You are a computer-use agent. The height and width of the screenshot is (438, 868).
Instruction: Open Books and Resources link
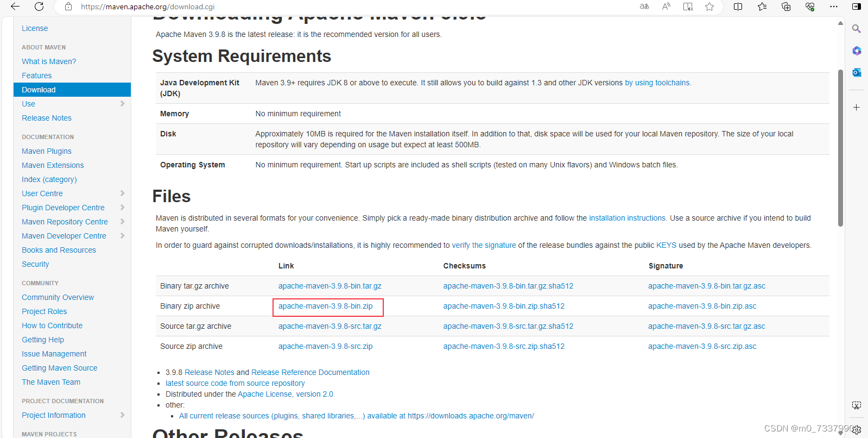[x=59, y=250]
